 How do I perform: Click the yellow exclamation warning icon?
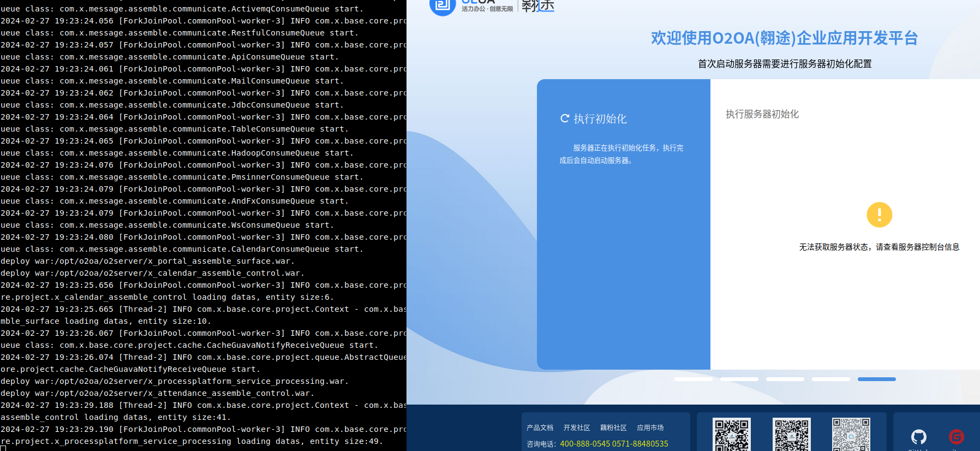click(x=879, y=215)
